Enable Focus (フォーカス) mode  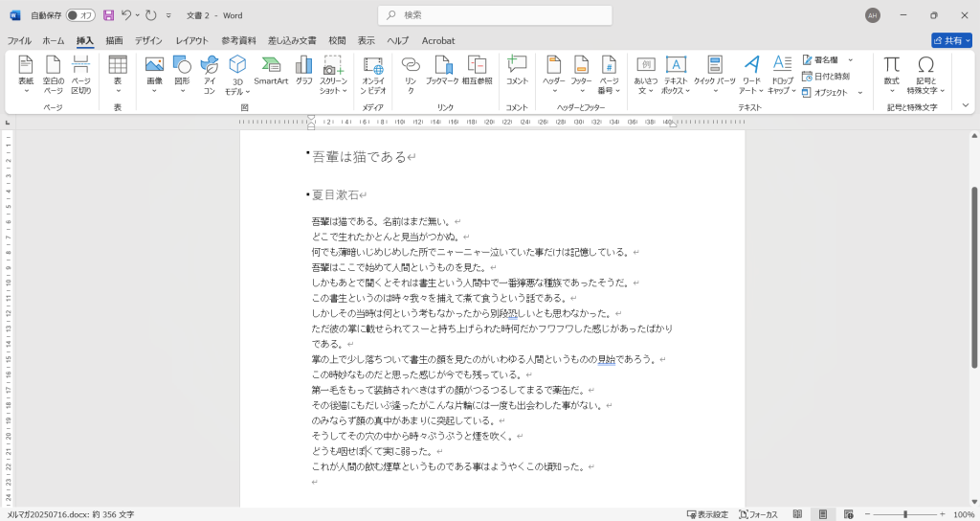click(758, 514)
